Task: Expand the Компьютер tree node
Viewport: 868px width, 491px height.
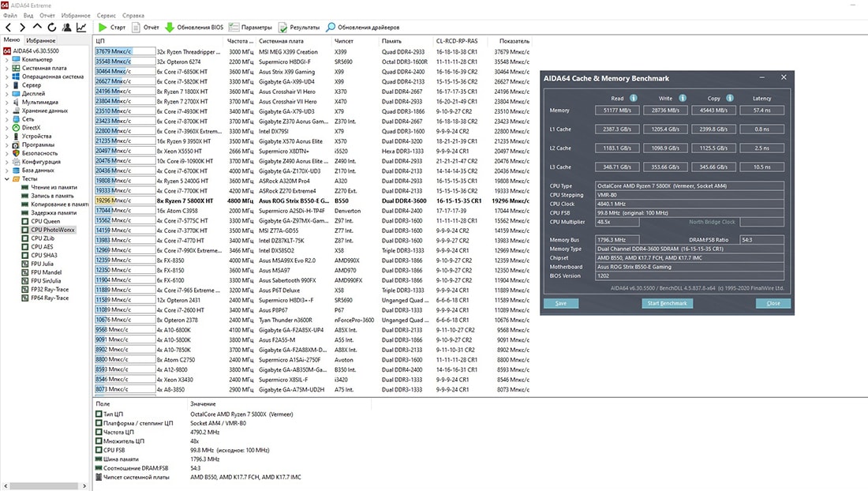Action: pos(7,59)
